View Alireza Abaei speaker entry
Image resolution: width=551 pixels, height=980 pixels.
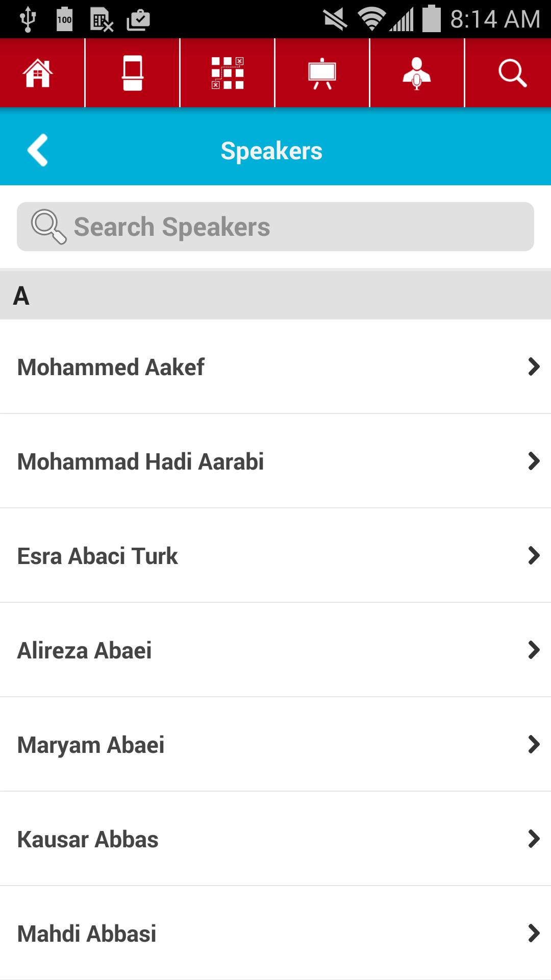point(84,650)
